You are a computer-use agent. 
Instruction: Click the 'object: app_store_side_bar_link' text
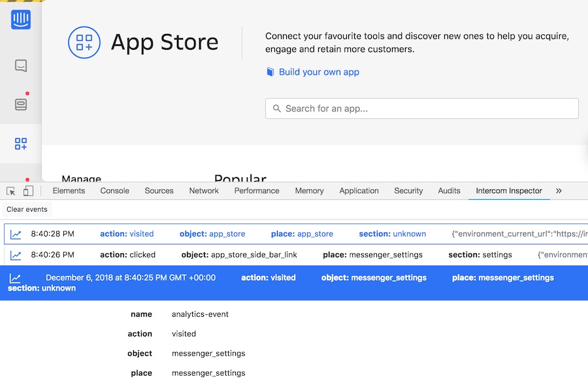[x=239, y=255]
